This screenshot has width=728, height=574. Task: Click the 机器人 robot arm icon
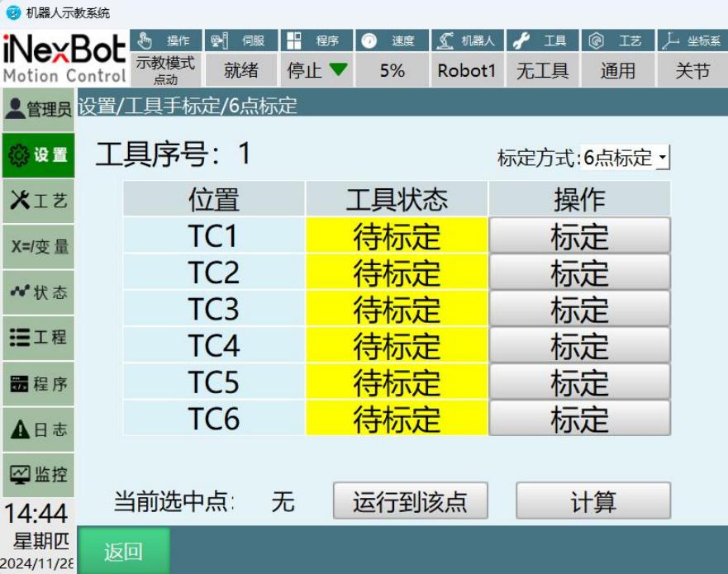pyautogui.click(x=445, y=40)
